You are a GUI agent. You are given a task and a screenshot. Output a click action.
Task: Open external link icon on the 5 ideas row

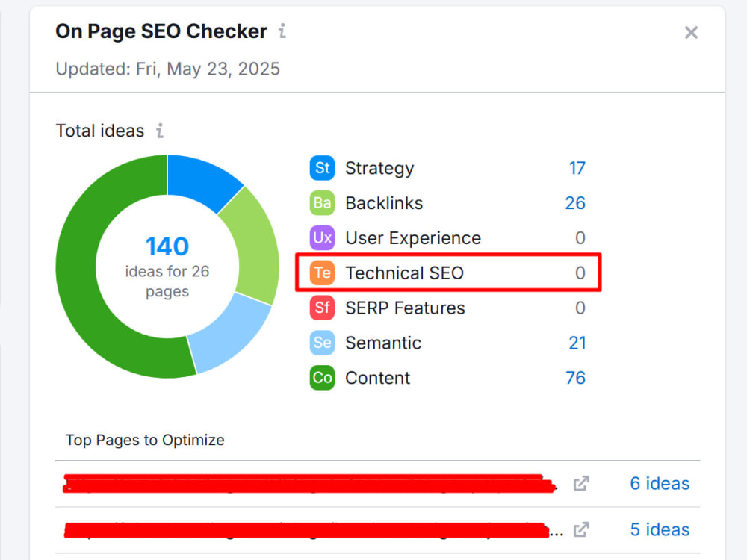[580, 529]
